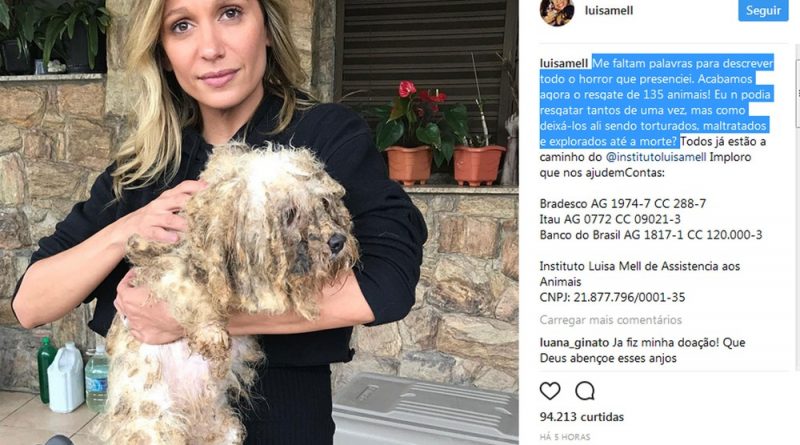
Task: Open luisamell profile avatar picture
Action: (x=557, y=11)
